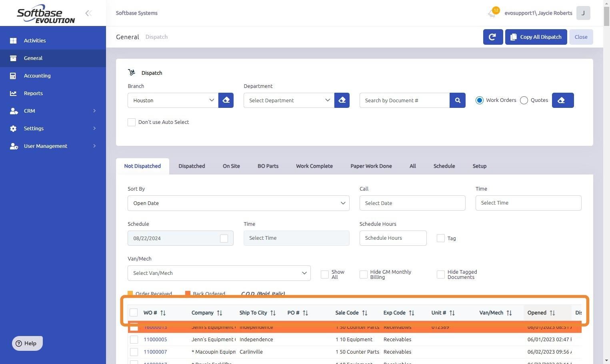Image resolution: width=610 pixels, height=364 pixels.
Task: Click the Settings gear icon
Action: (13, 128)
